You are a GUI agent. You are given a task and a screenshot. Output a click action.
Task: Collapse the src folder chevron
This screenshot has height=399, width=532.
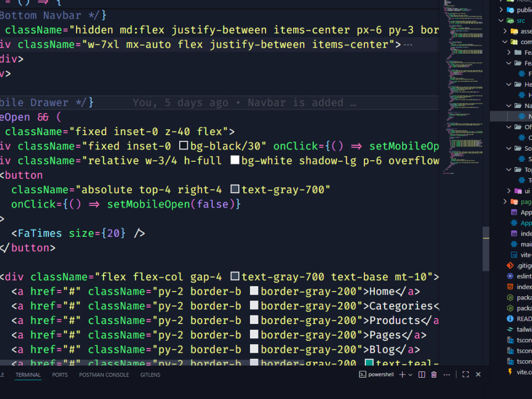pyautogui.click(x=501, y=20)
